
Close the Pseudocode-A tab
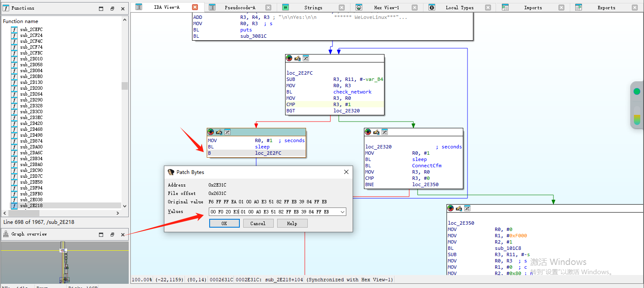(x=268, y=8)
